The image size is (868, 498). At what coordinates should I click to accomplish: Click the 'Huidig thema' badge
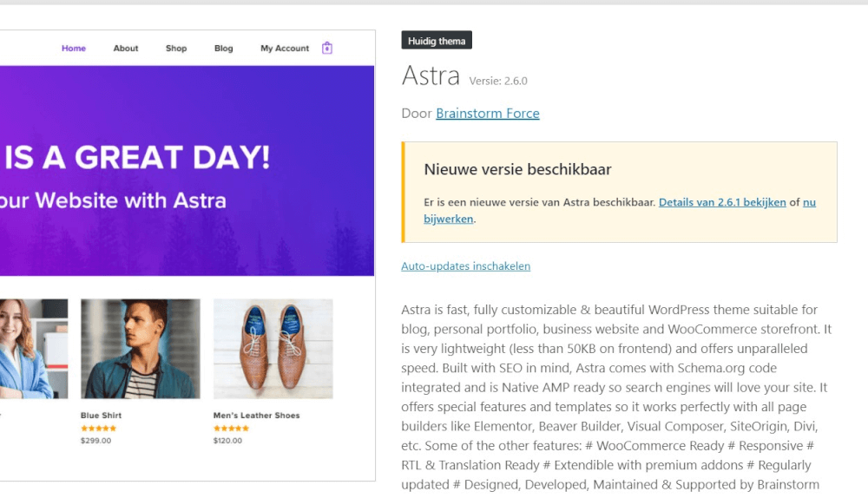click(x=437, y=41)
